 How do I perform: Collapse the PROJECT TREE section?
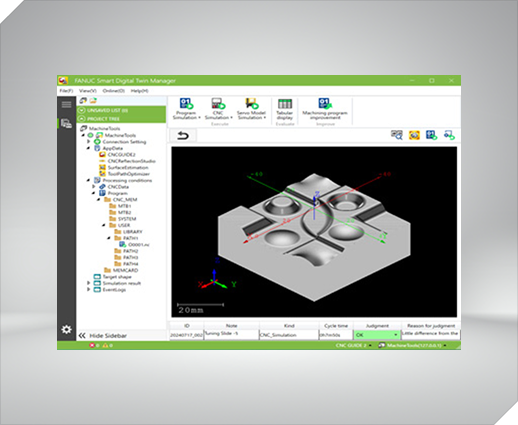[82, 119]
